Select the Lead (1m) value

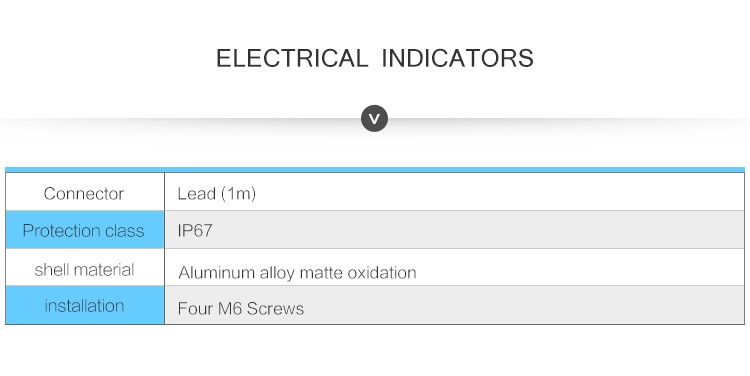(217, 193)
